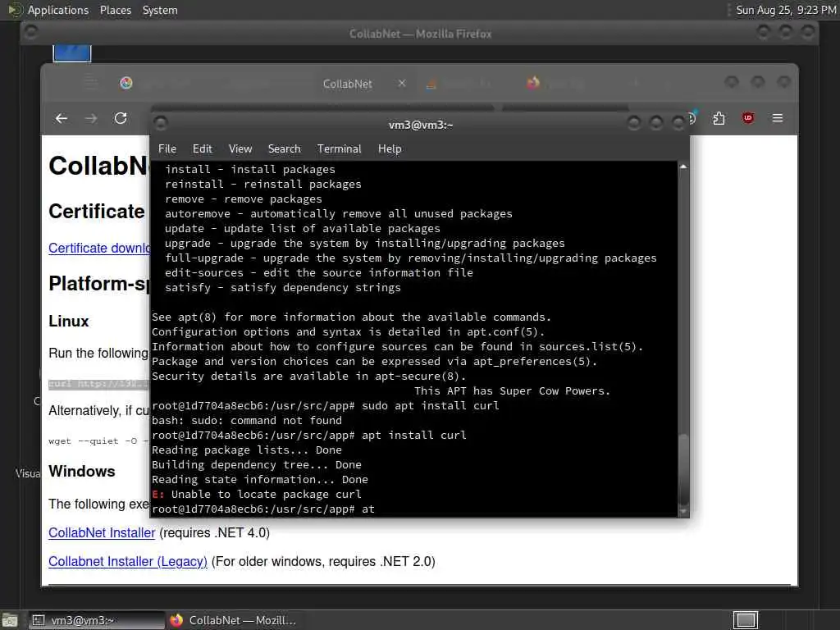
Task: Click the Firefox forward arrow
Action: pyautogui.click(x=91, y=118)
